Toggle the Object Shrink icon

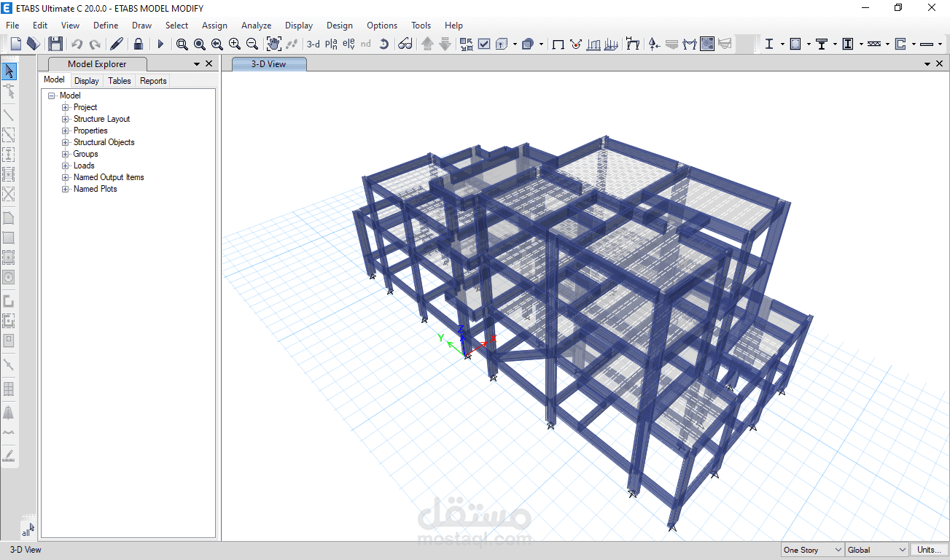pos(467,44)
